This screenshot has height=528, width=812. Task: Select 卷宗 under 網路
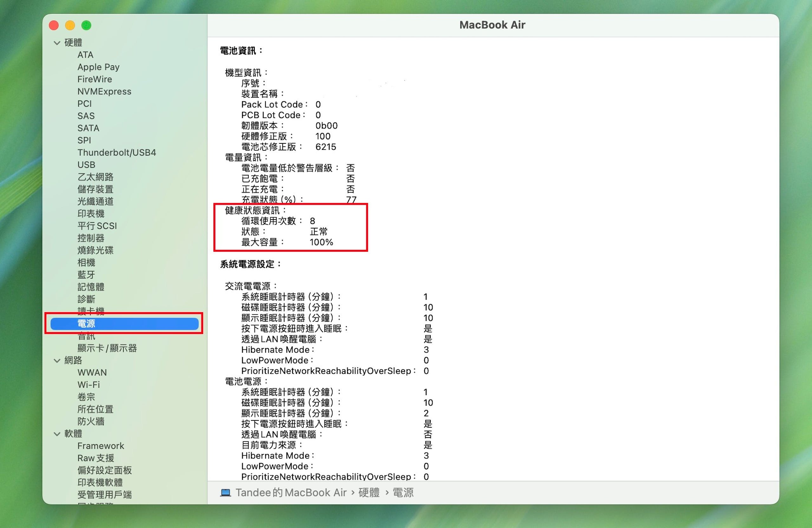coord(86,397)
